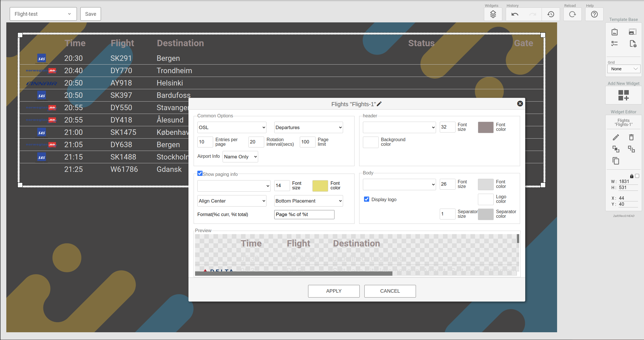Add a new widget
Viewport: 644px width, 340px height.
[x=623, y=95]
